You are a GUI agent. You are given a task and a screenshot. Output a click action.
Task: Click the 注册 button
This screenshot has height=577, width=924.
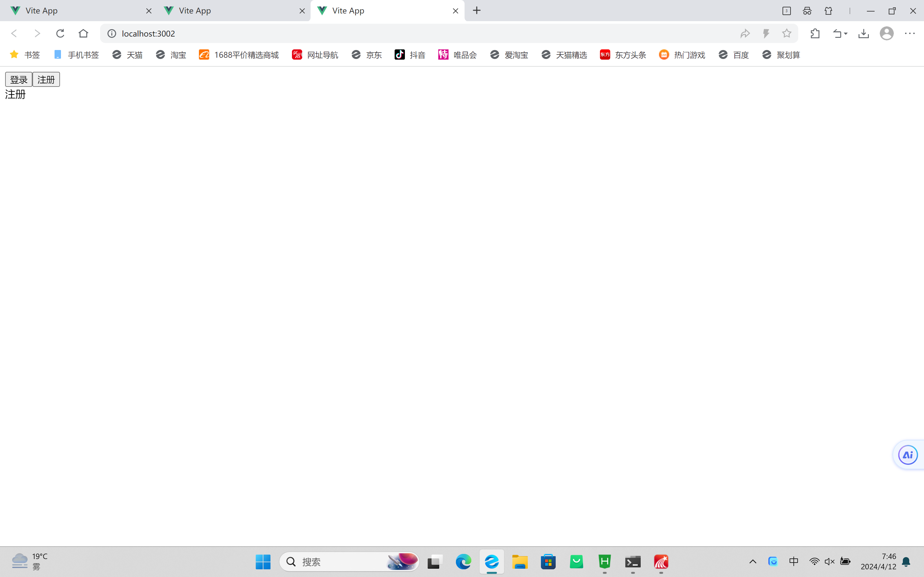point(46,79)
